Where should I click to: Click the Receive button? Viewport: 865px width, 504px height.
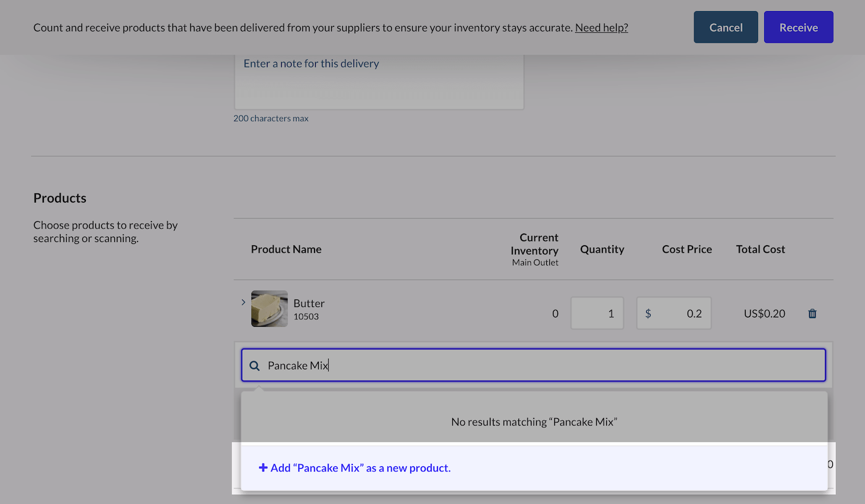798,27
